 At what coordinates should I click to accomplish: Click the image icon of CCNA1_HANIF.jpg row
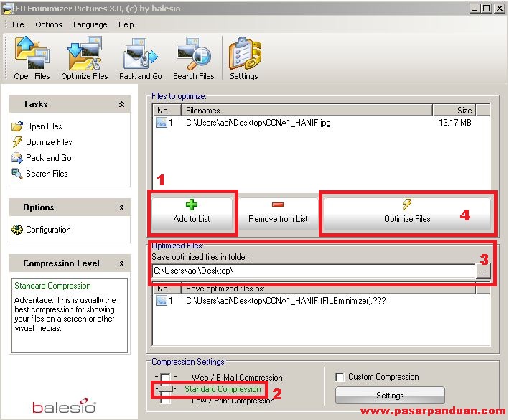[162, 123]
